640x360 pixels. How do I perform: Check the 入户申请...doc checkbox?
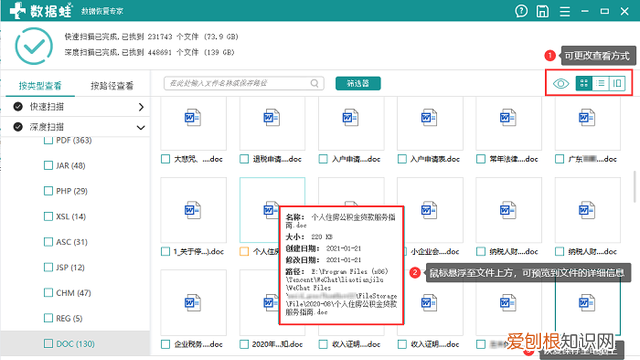[323, 159]
